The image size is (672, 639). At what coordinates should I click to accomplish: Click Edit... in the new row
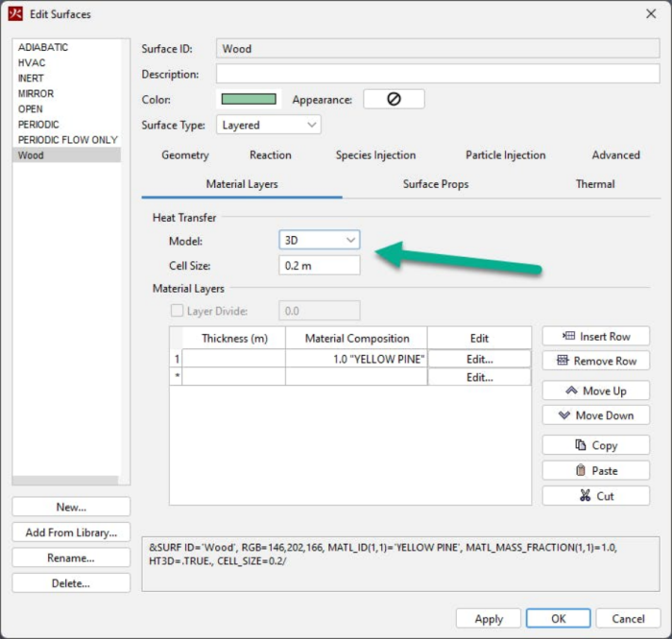[x=479, y=377]
